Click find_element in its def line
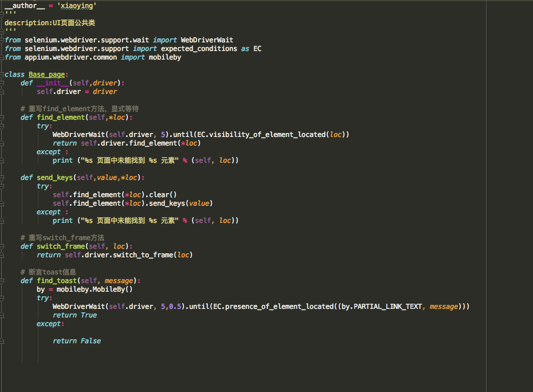 [x=61, y=117]
